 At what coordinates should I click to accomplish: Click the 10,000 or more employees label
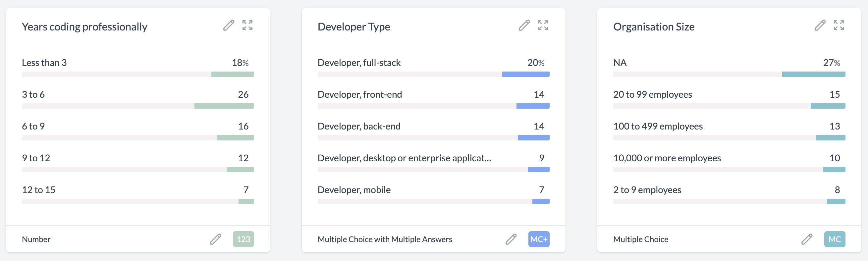[667, 158]
